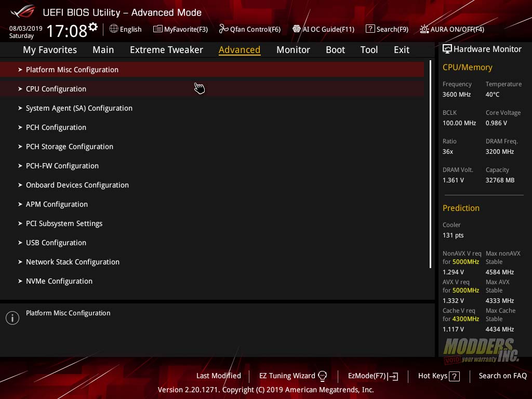532x399 pixels.
Task: Click the 1.361 V DRAM voltage value
Action: point(453,180)
